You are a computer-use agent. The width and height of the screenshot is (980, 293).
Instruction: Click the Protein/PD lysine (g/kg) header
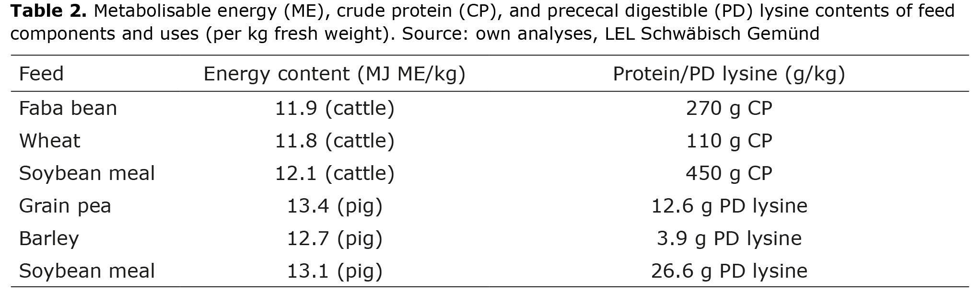729,74
